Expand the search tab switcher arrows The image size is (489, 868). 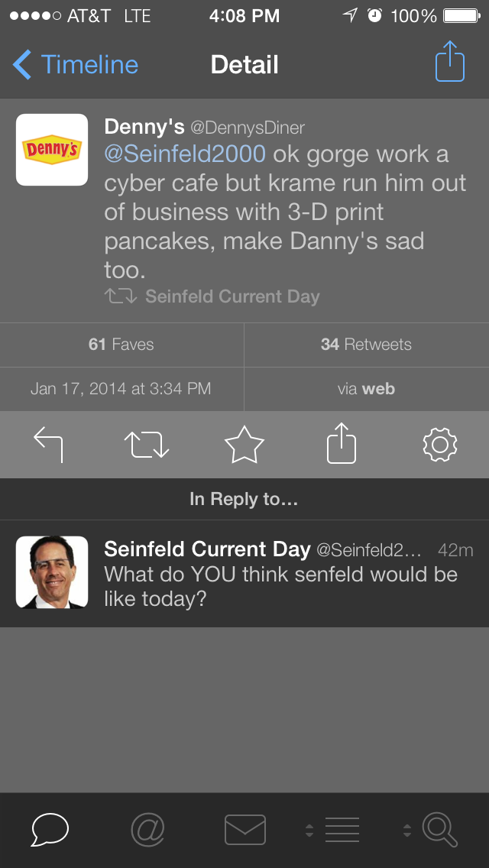(x=407, y=830)
